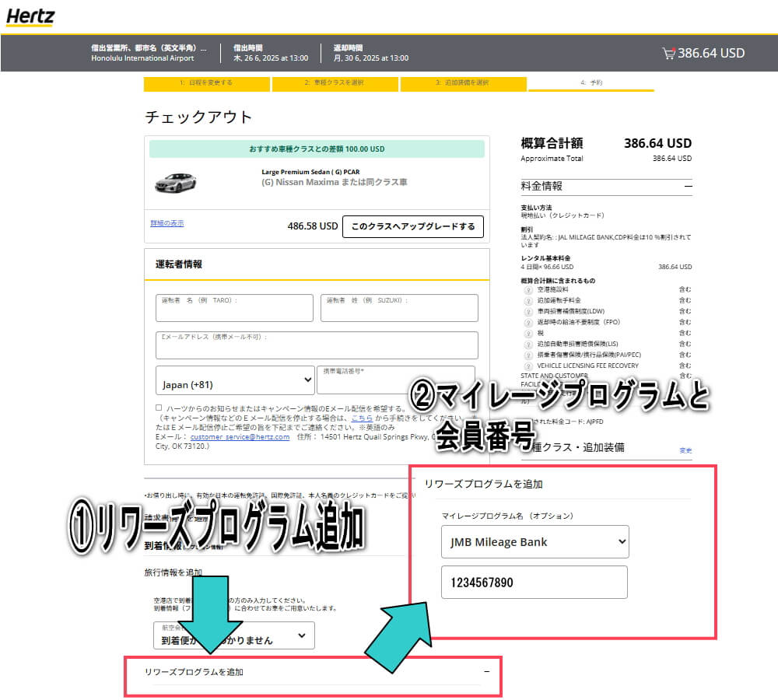This screenshot has width=778, height=700.
Task: Click このクラスへアップグレードする button
Action: coord(412,226)
